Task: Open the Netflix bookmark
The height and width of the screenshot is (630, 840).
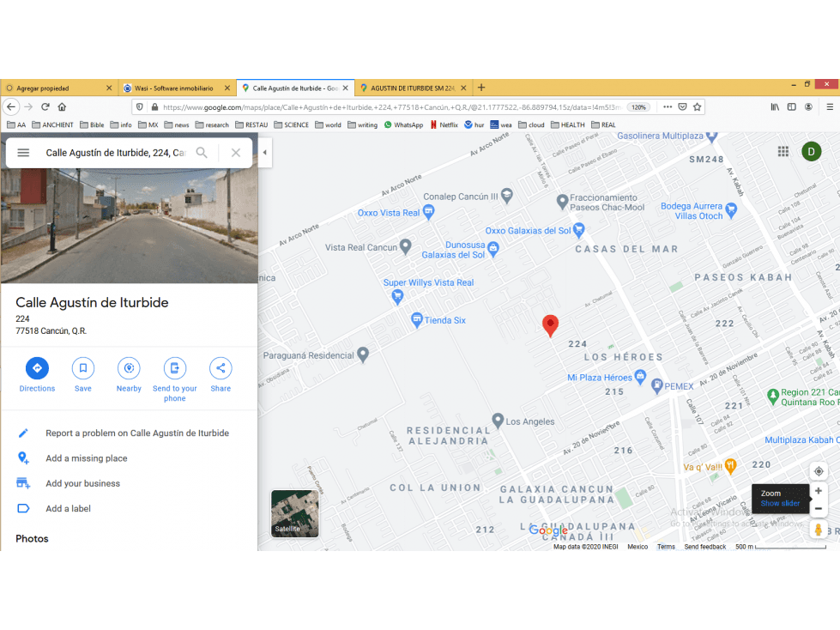Action: (444, 124)
